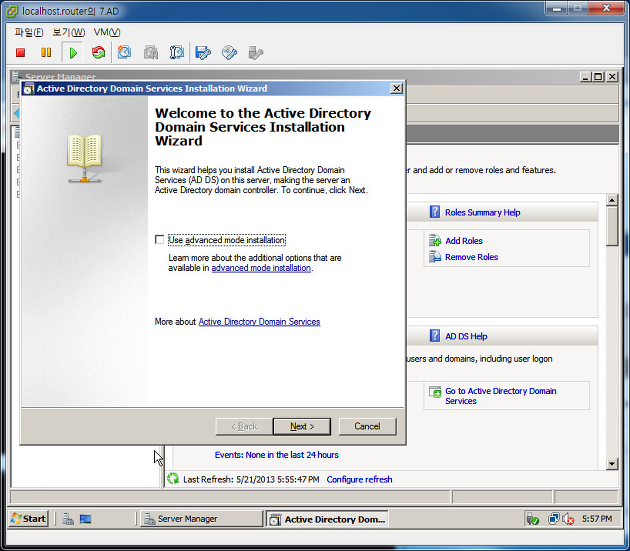The height and width of the screenshot is (551, 630).
Task: Click the Server Manager scrollbar up arrow
Action: pyautogui.click(x=612, y=200)
